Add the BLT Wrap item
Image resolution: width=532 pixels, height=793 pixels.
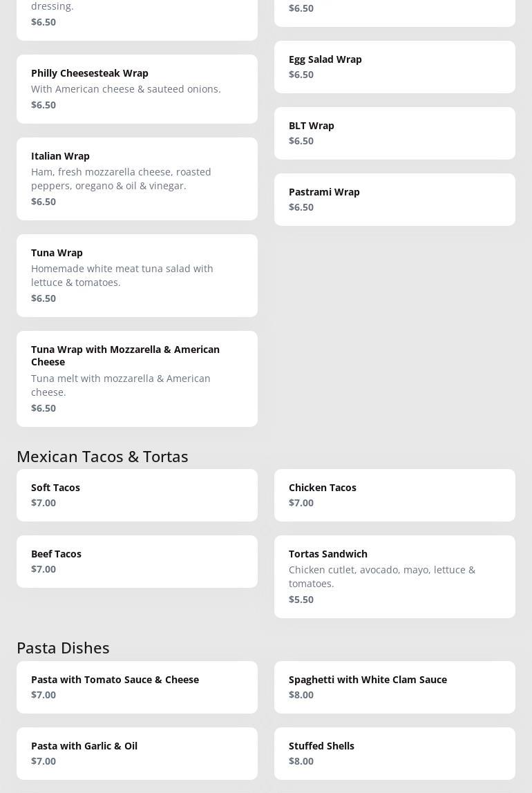pos(395,133)
